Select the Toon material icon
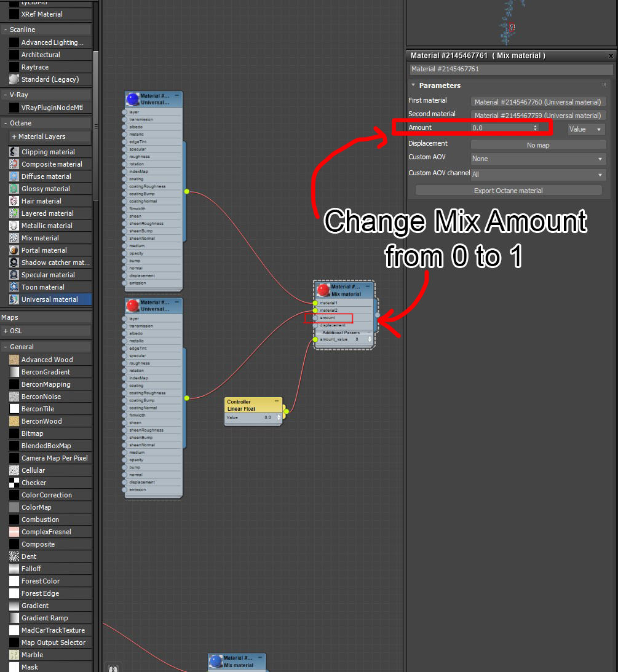 point(14,287)
